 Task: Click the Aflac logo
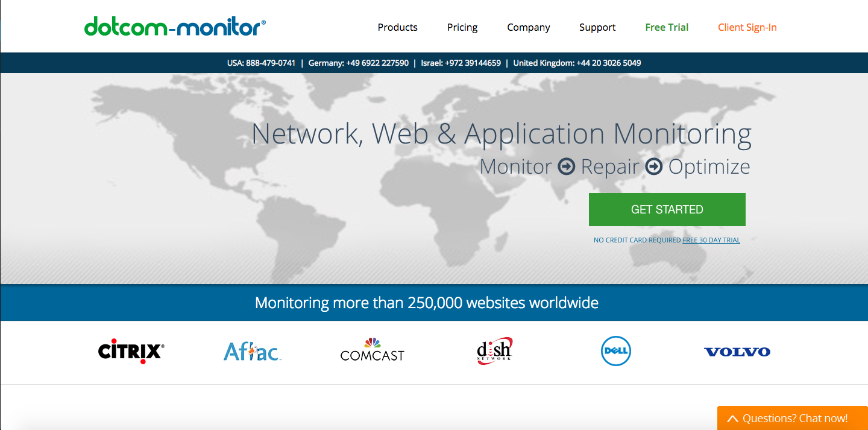[252, 352]
